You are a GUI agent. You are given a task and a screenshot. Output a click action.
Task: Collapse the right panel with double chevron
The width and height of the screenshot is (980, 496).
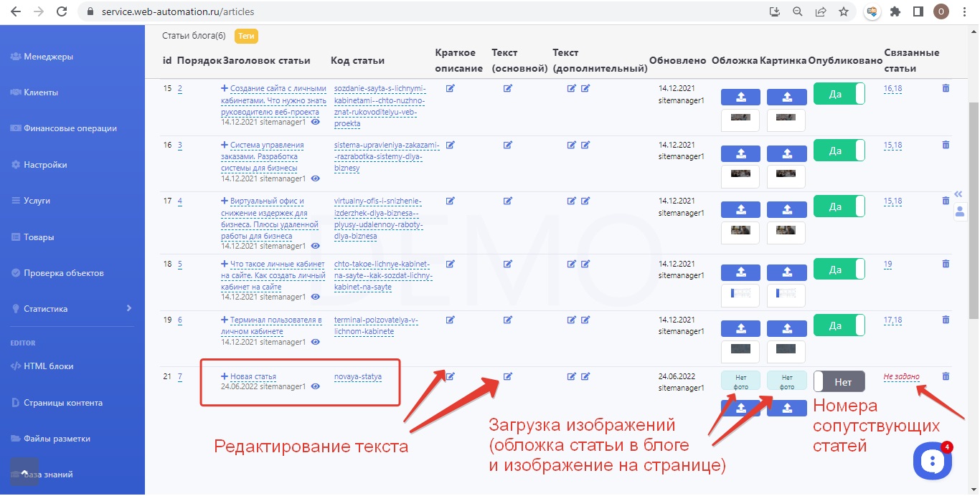pyautogui.click(x=958, y=194)
